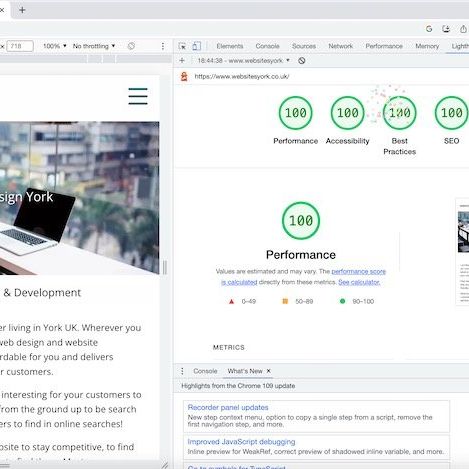The image size is (469, 469).
Task: Switch to the Sources tab
Action: (304, 46)
